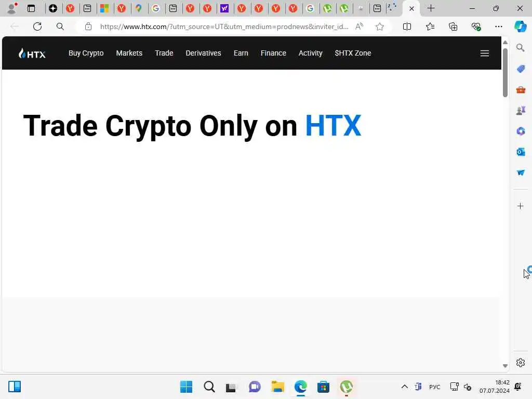
Task: Open uTorrent from the taskbar
Action: click(x=346, y=387)
